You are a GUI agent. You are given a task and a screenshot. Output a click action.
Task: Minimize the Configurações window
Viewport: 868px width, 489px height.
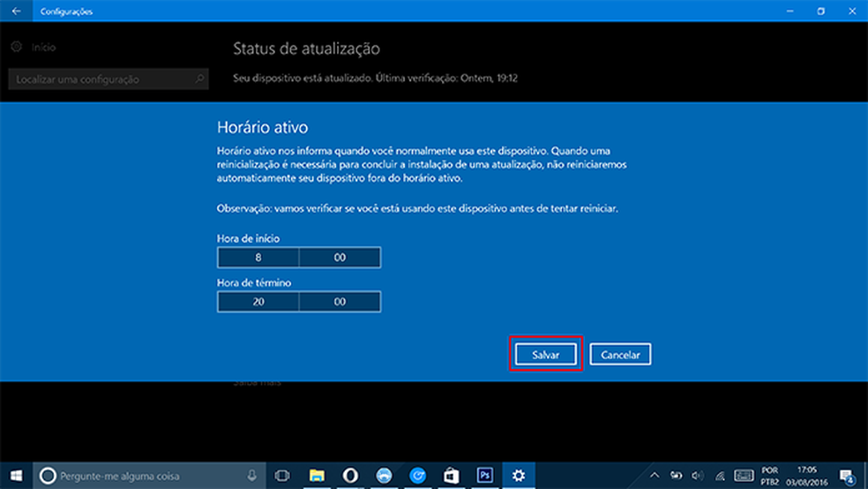pos(790,11)
